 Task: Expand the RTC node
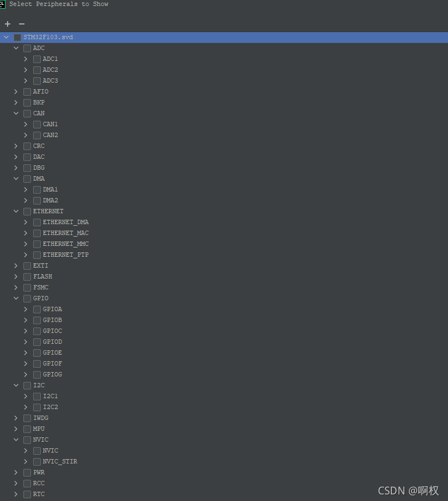[16, 494]
